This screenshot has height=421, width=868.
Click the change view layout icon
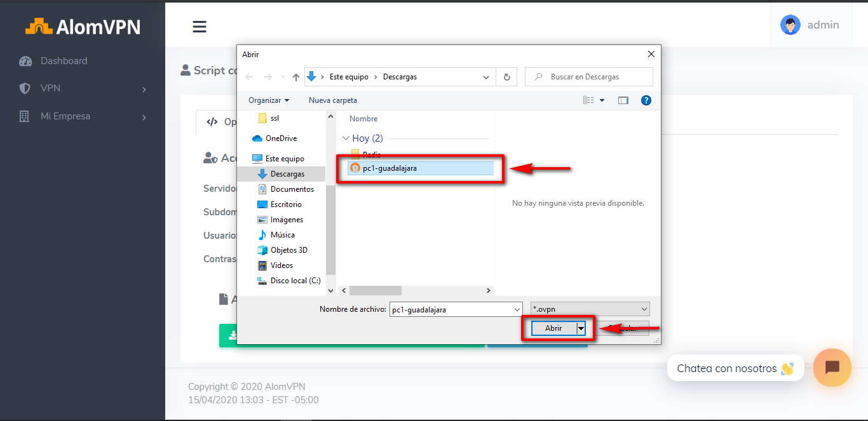coord(588,100)
